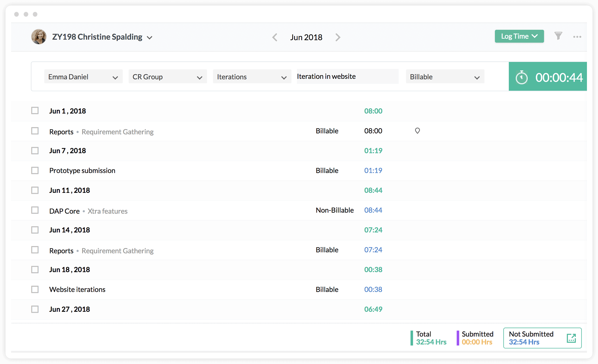Open the filter funnel icon
The image size is (598, 364).
558,36
